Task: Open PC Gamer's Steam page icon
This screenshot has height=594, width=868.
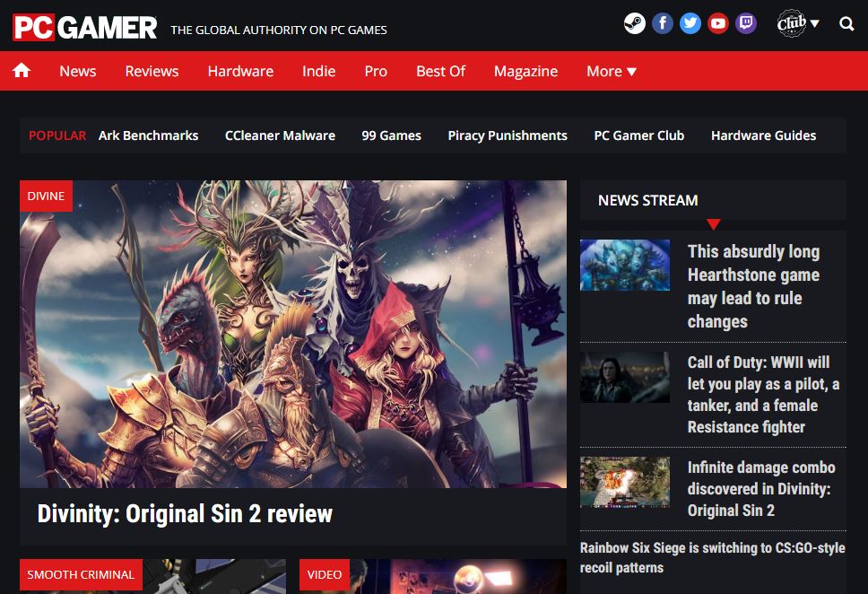Action: click(635, 23)
